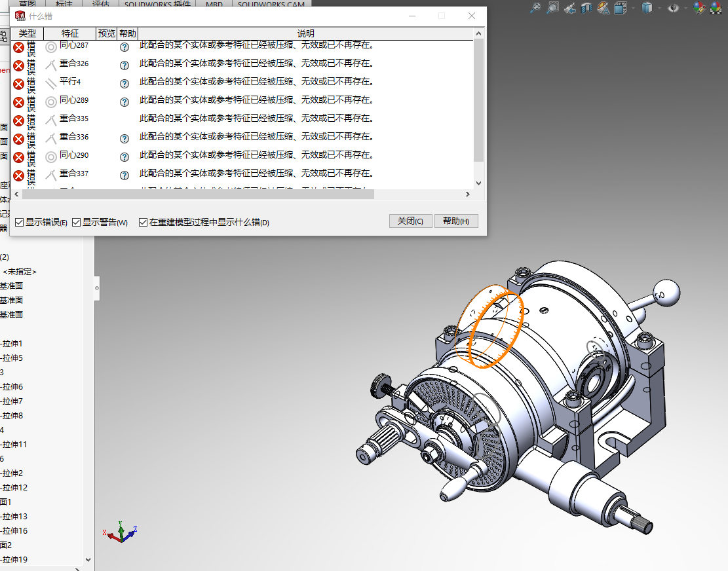Image resolution: width=728 pixels, height=571 pixels.
Task: Click the vertical scrollbar thumb of error list
Action: (x=479, y=100)
